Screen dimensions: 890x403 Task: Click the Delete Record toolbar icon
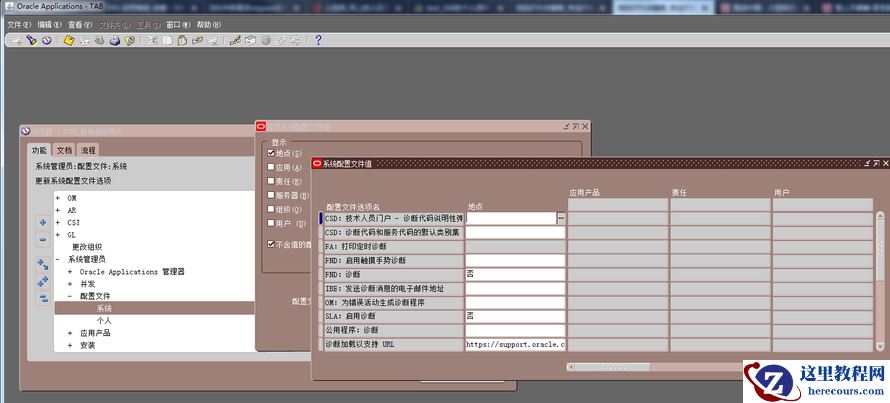pos(212,41)
